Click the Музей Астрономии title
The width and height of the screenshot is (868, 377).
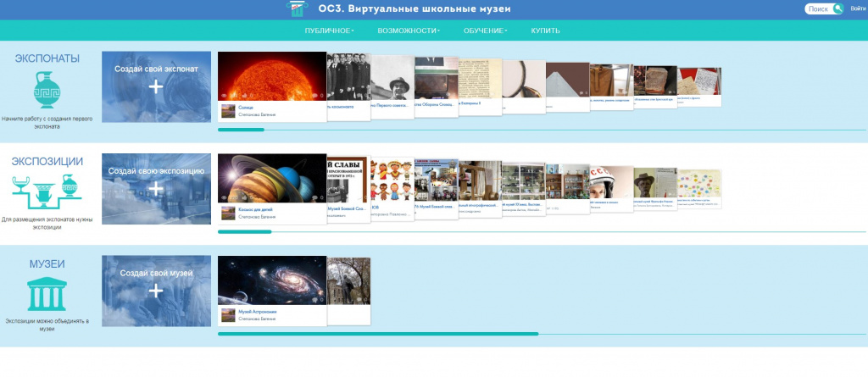point(258,312)
